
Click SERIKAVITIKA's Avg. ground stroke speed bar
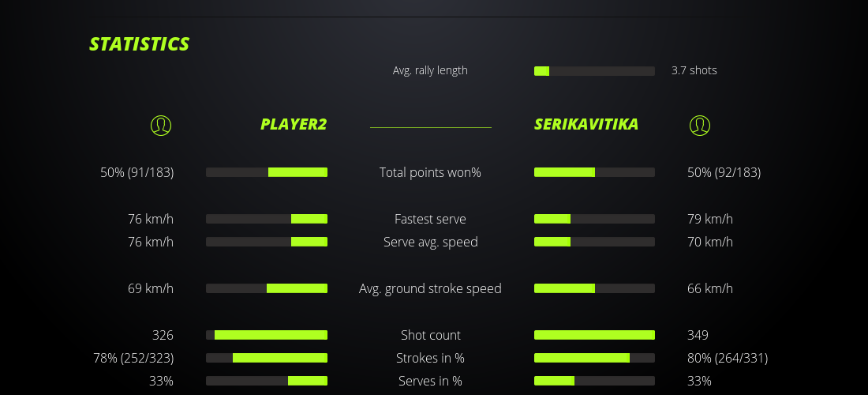tap(594, 288)
